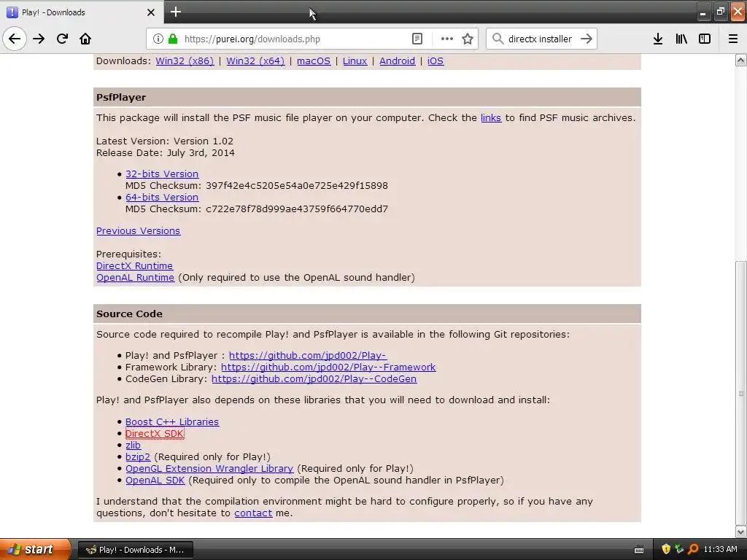Go back to the previous page

15,39
